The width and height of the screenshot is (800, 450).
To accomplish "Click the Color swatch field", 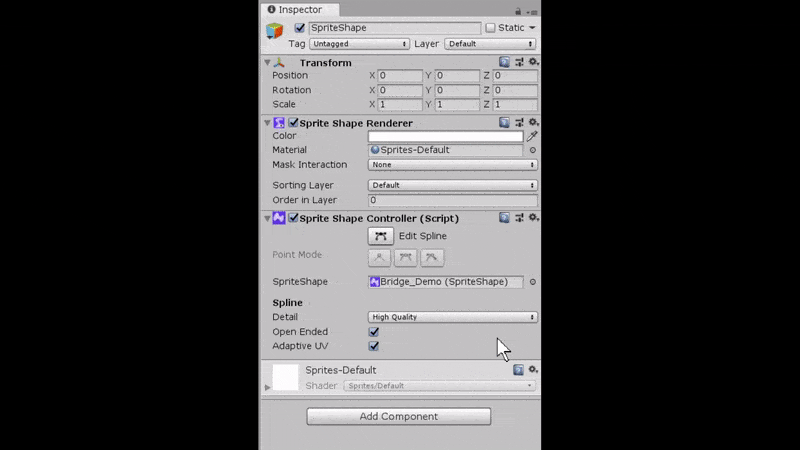I will point(445,136).
